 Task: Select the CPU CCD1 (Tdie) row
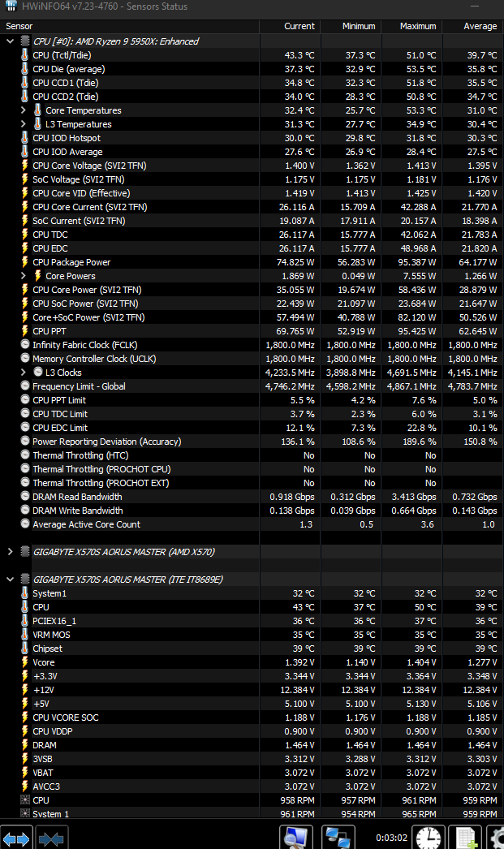tap(252, 83)
